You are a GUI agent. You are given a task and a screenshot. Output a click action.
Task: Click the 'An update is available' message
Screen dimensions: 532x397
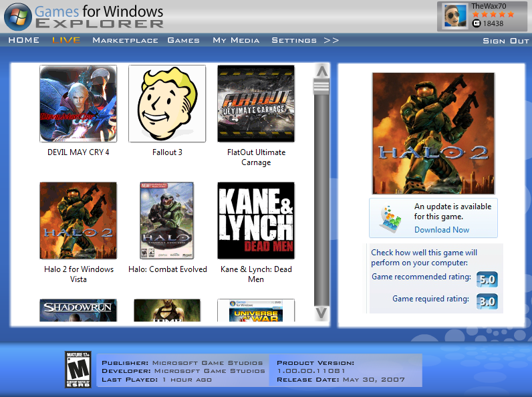pyautogui.click(x=452, y=211)
